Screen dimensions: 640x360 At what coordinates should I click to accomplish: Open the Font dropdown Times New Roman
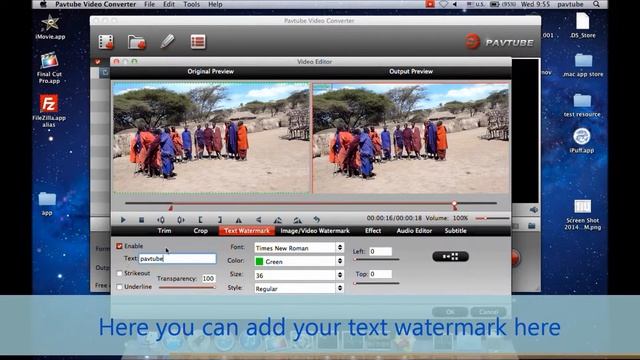point(299,248)
